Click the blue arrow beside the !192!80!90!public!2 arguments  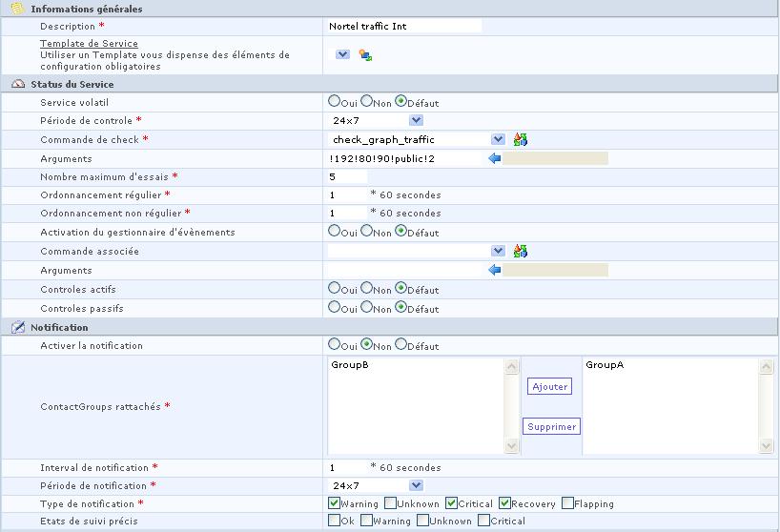494,158
